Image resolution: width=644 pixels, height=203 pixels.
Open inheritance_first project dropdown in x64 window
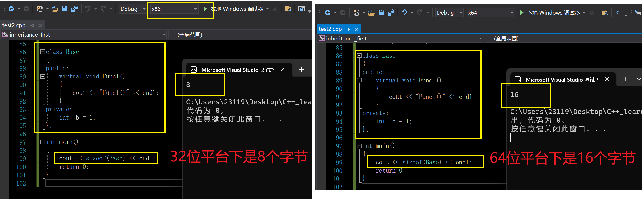tap(400, 38)
